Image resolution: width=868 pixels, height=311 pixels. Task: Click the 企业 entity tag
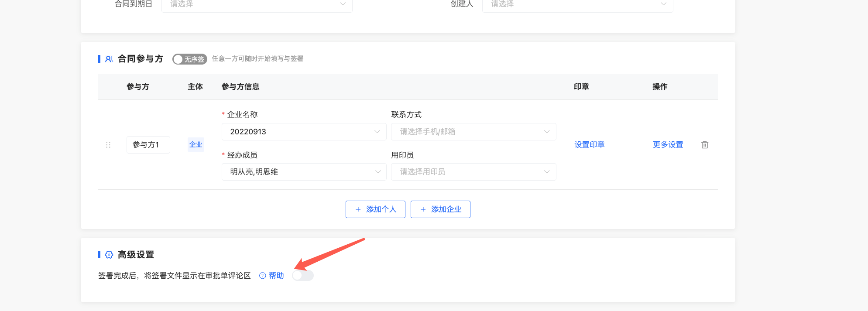point(196,145)
